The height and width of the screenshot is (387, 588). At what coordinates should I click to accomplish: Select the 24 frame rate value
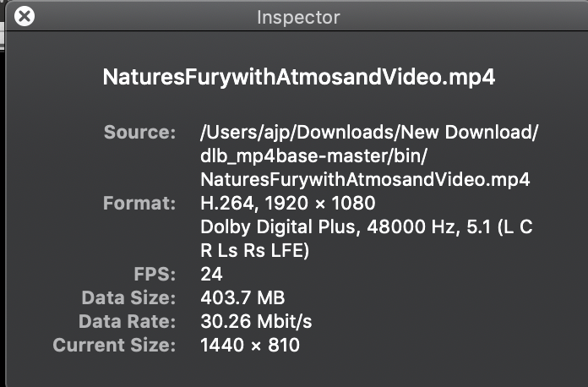[211, 274]
